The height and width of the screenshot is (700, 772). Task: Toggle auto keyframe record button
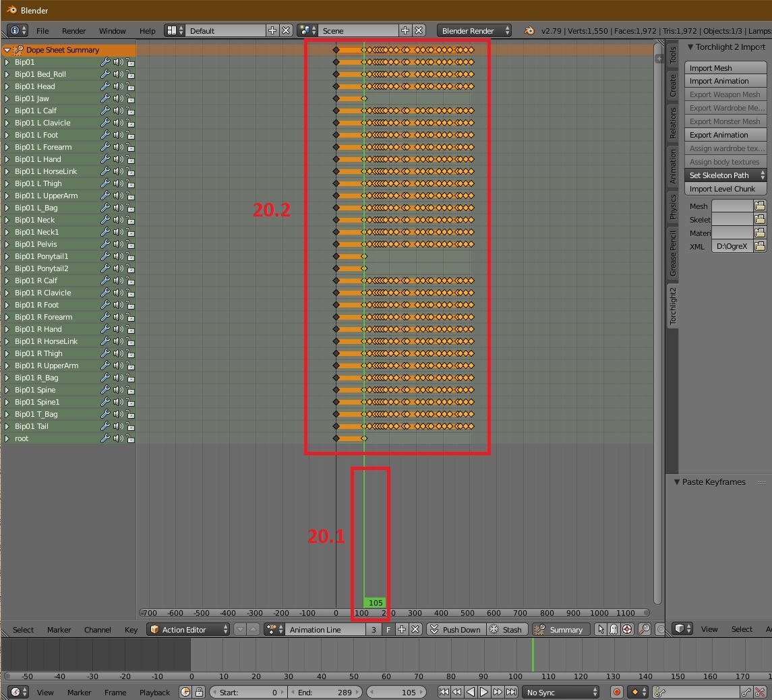[616, 692]
